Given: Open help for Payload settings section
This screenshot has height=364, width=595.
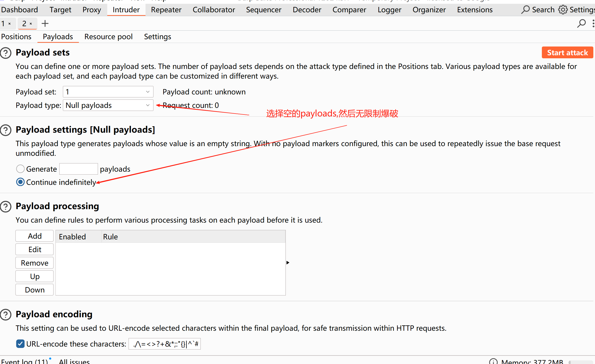Looking at the screenshot, I should coord(6,130).
